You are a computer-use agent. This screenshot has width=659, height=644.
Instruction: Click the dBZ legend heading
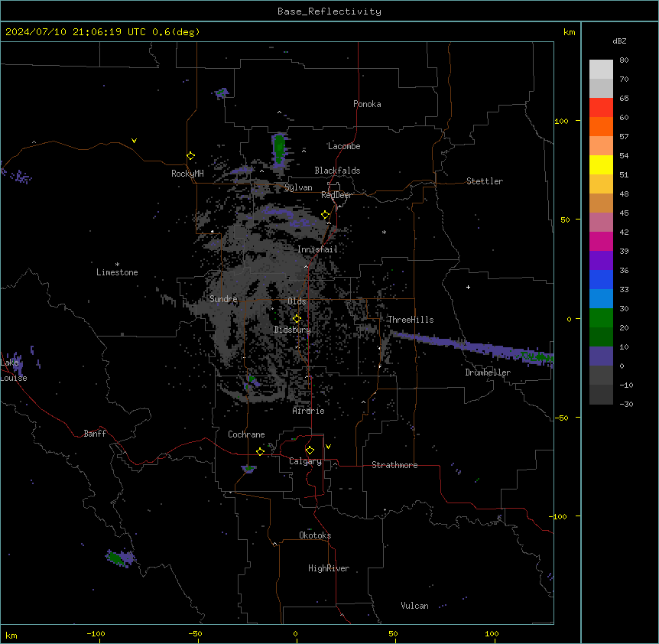[619, 41]
